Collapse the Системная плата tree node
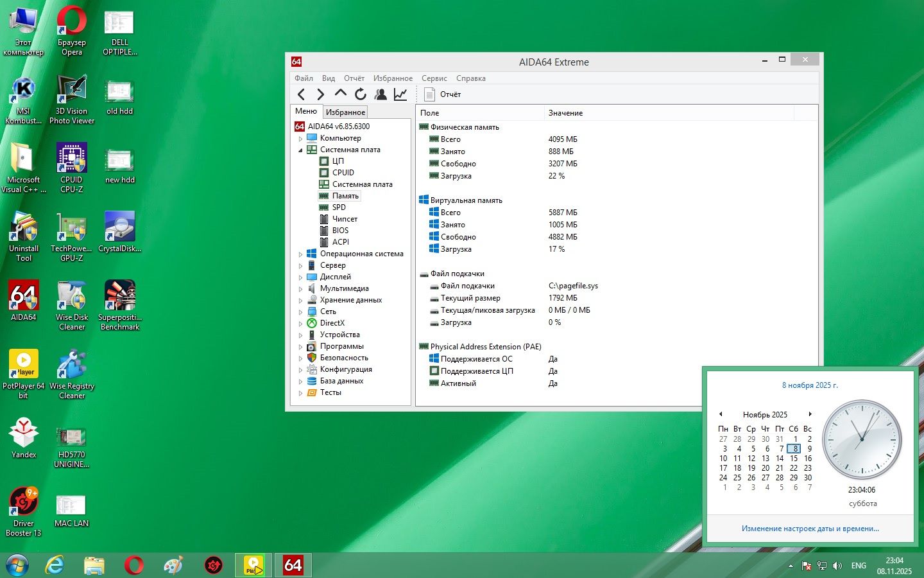The width and height of the screenshot is (924, 578). pos(300,150)
